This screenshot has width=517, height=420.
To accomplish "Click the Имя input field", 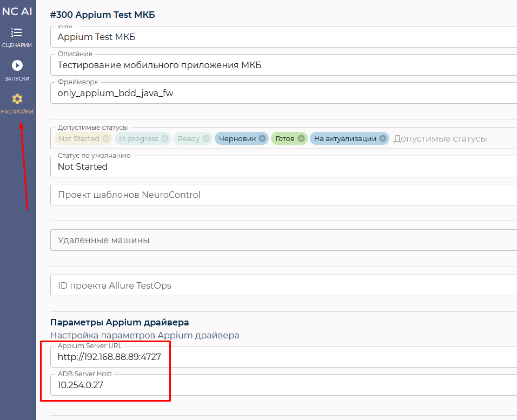I will [283, 37].
